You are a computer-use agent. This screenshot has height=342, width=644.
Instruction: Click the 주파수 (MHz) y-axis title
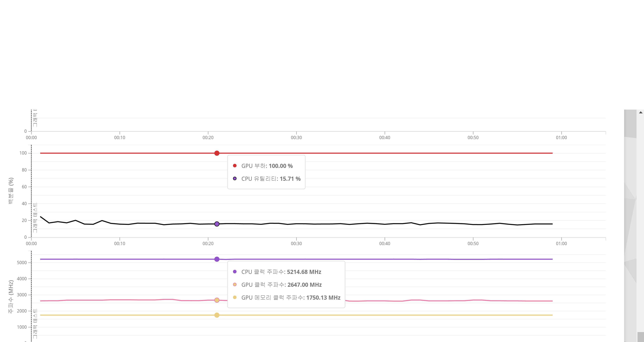[x=11, y=297]
